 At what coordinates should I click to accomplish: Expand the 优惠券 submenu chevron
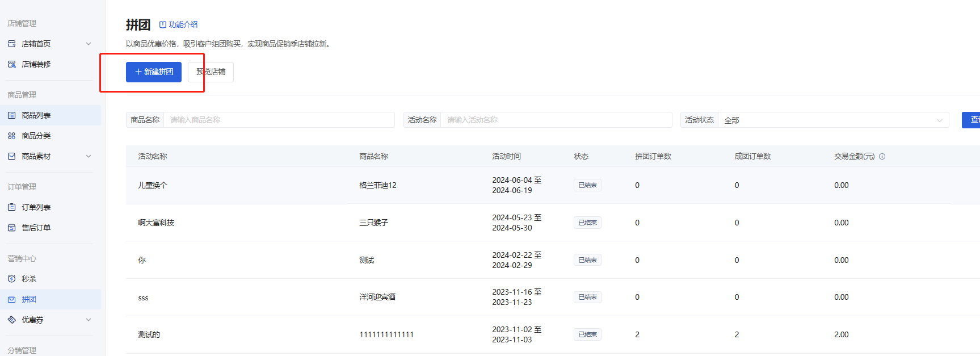[89, 320]
